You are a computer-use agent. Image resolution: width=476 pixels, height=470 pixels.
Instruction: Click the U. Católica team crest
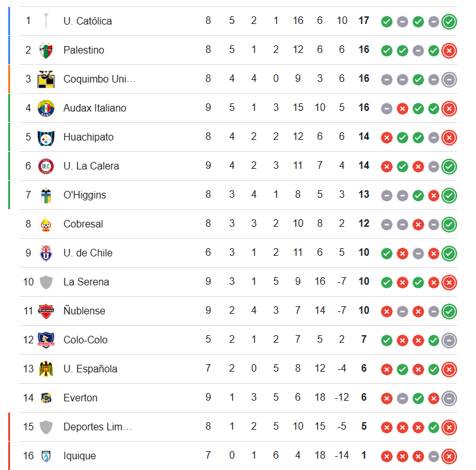46,21
